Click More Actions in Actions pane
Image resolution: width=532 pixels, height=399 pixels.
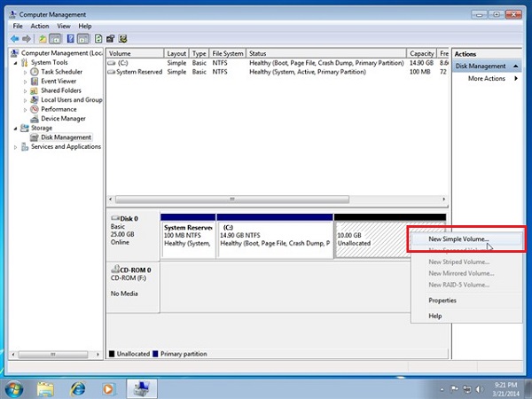pos(486,79)
